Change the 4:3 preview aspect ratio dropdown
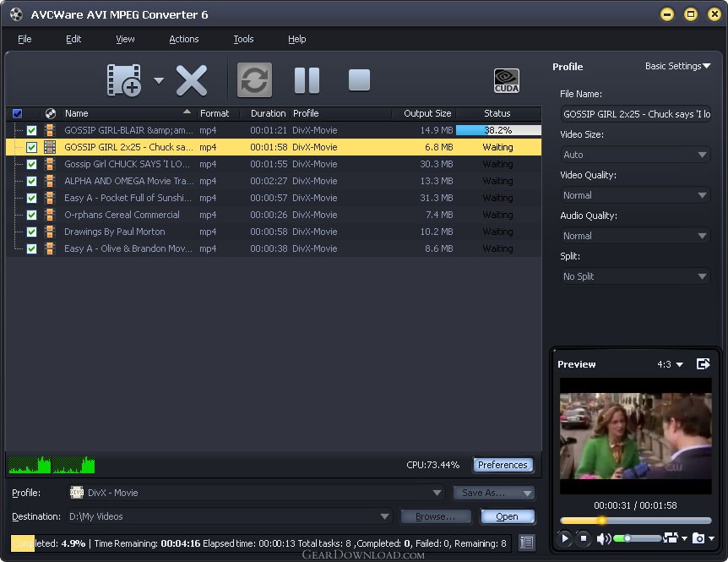The width and height of the screenshot is (728, 562). 670,364
